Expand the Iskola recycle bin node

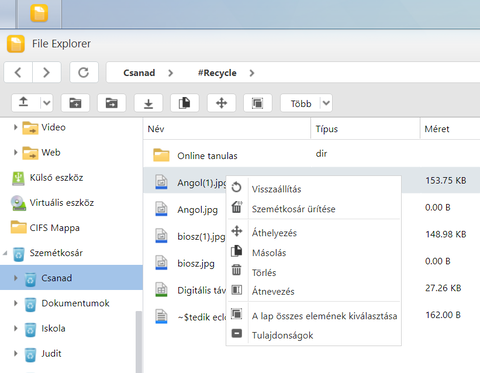15,328
